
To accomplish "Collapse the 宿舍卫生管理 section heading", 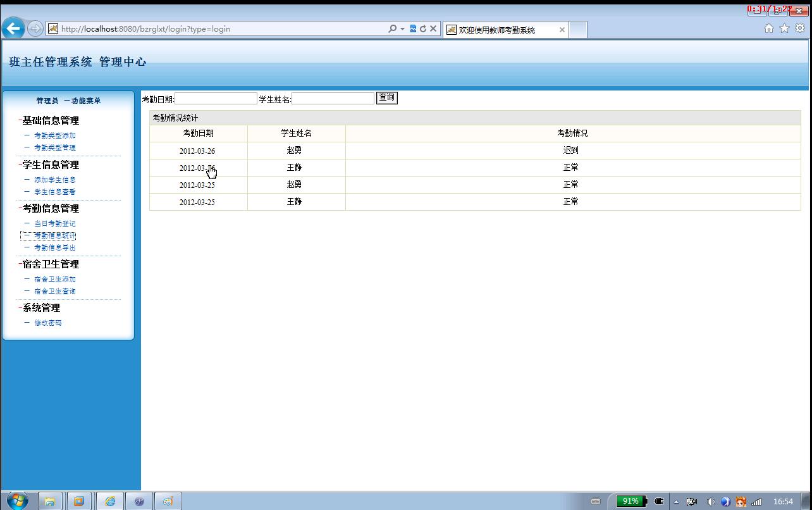I will pyautogui.click(x=50, y=264).
